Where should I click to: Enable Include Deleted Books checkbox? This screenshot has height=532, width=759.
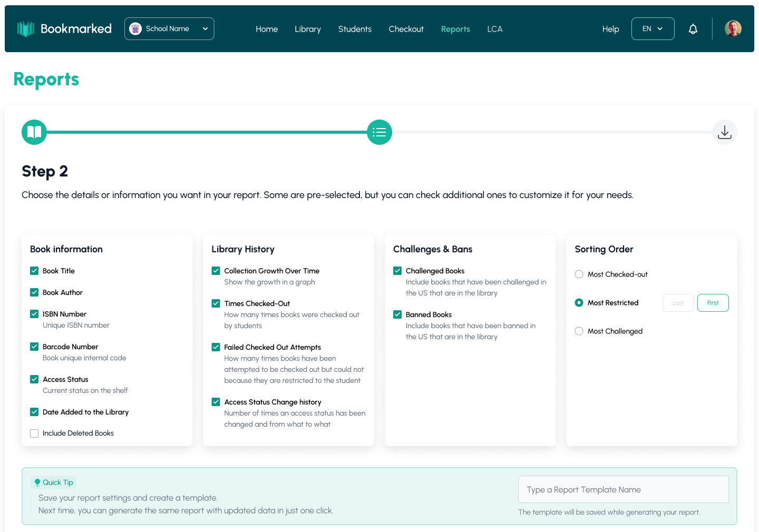34,434
